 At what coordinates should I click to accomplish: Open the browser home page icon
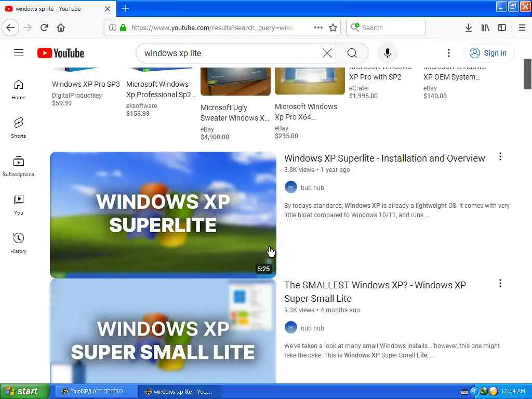coord(61,28)
